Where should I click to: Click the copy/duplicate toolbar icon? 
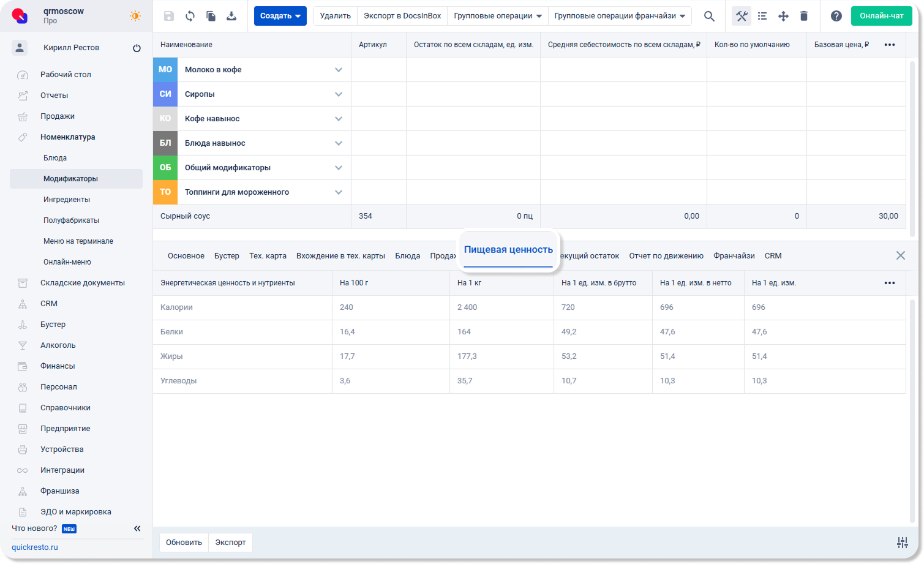point(211,16)
